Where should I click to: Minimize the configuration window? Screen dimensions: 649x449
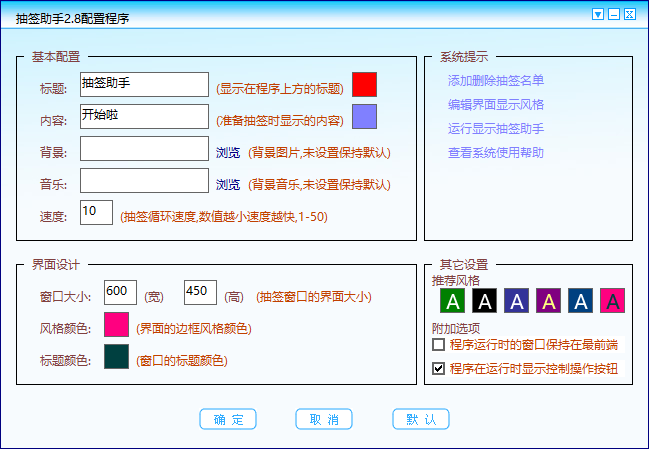614,14
